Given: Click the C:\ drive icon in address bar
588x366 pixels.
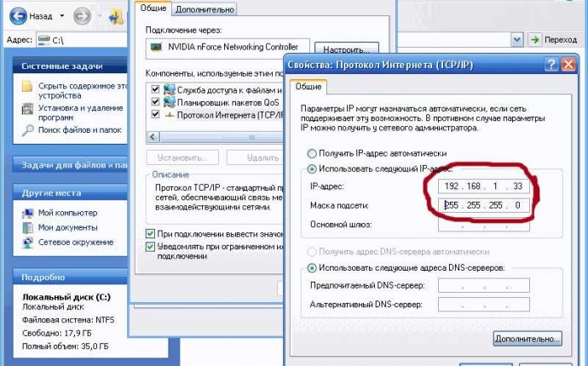Looking at the screenshot, I should coord(43,39).
